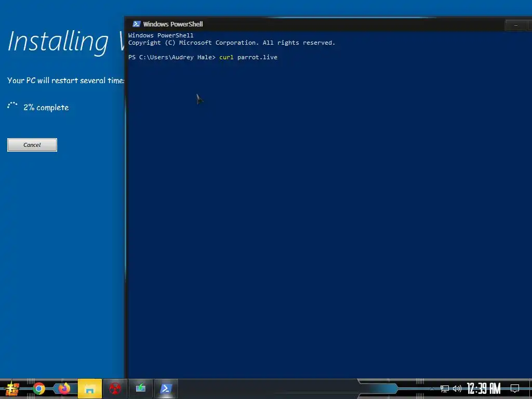Show hidden system tray icons
Screen dimensions: 532x399
tap(432, 389)
